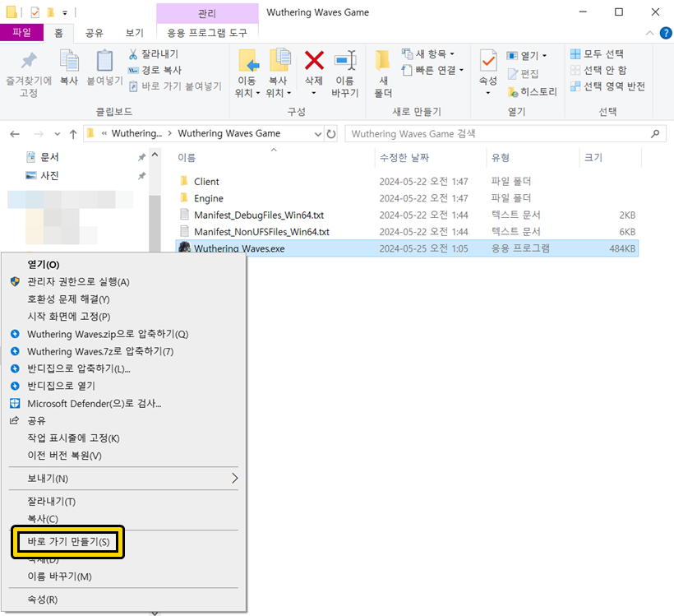Click the Back navigation arrow
Screen dimensions: 674x616
pos(15,134)
